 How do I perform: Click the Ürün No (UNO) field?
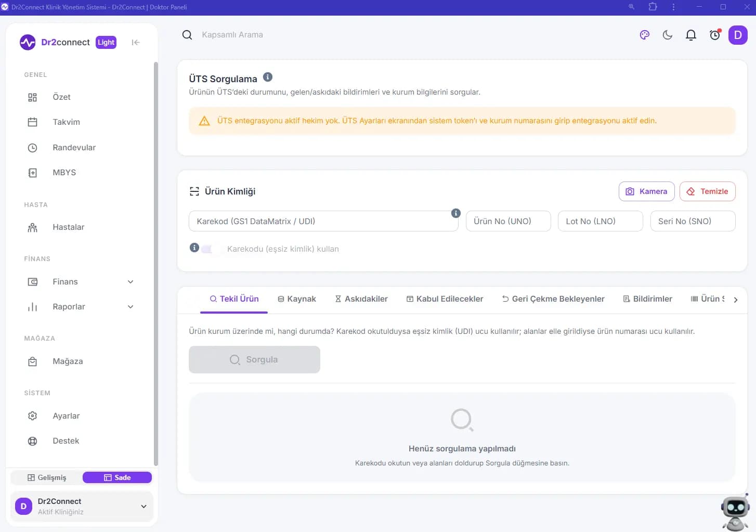pos(509,221)
